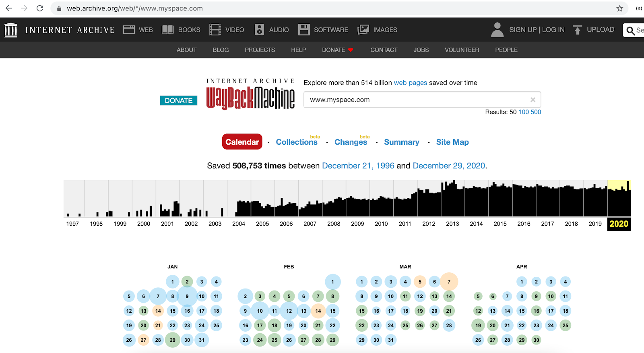Screen dimensions: 644x353
Task: Click the lock icon in address bar
Action: tap(59, 8)
